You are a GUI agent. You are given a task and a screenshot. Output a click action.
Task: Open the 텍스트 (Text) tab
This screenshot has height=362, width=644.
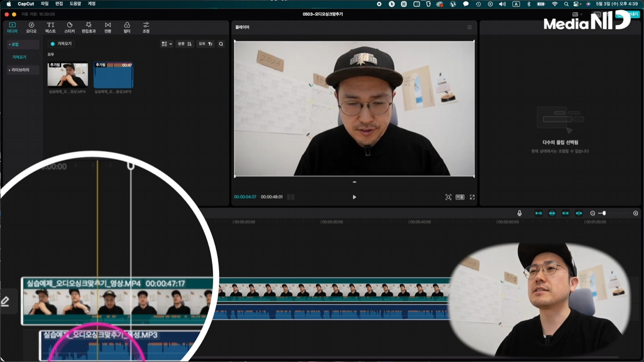50,27
